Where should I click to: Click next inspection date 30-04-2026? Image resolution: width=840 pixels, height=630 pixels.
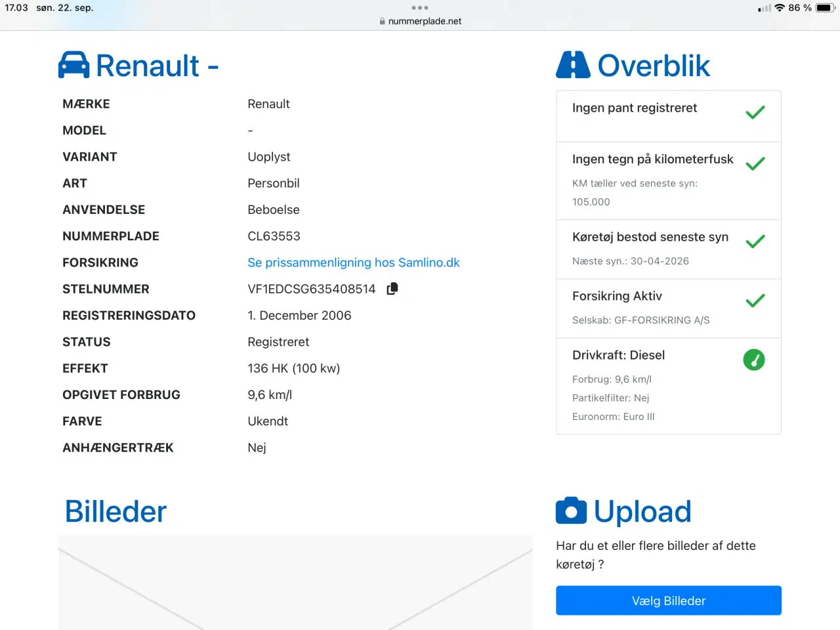tap(660, 261)
